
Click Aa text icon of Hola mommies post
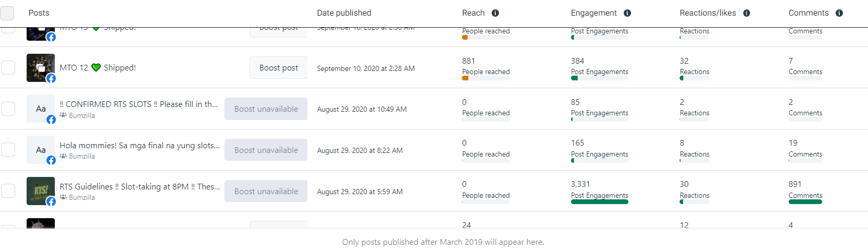(x=40, y=150)
